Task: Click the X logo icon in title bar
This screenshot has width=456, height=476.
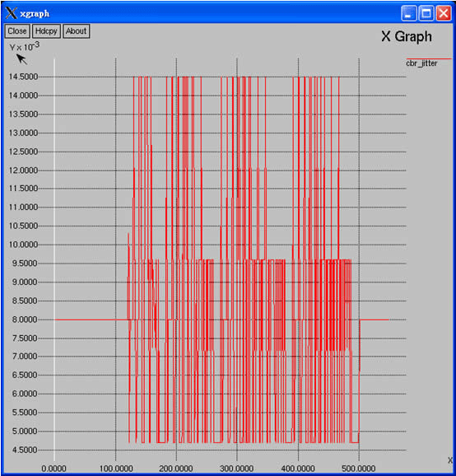Action: coord(12,13)
